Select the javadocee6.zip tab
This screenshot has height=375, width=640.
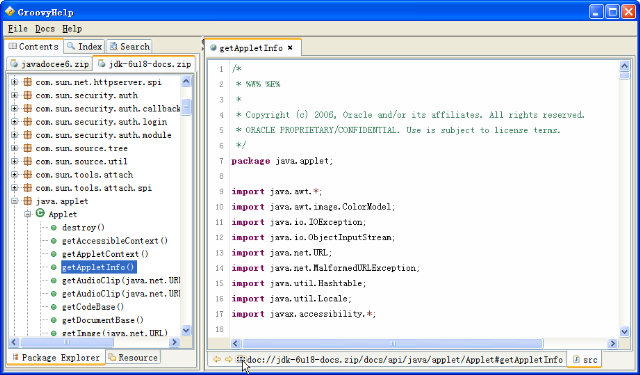[50, 64]
